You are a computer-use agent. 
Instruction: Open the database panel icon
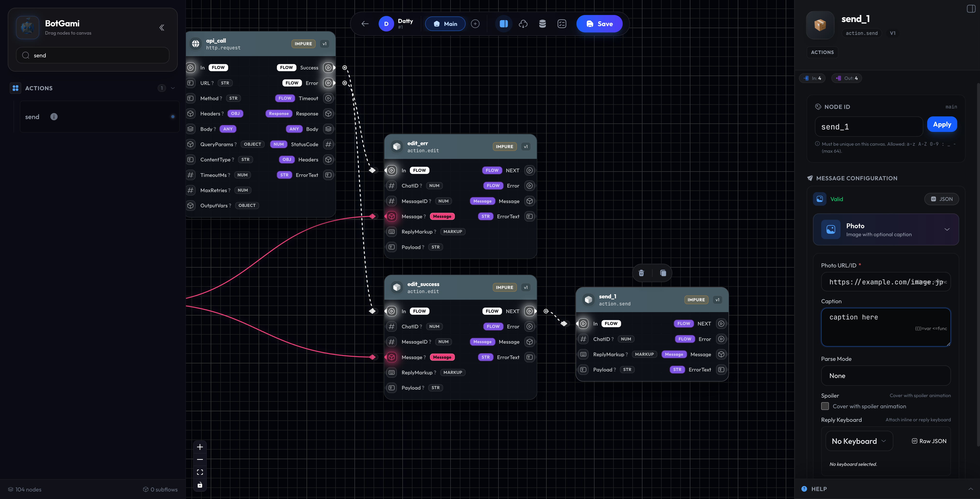[x=542, y=23]
